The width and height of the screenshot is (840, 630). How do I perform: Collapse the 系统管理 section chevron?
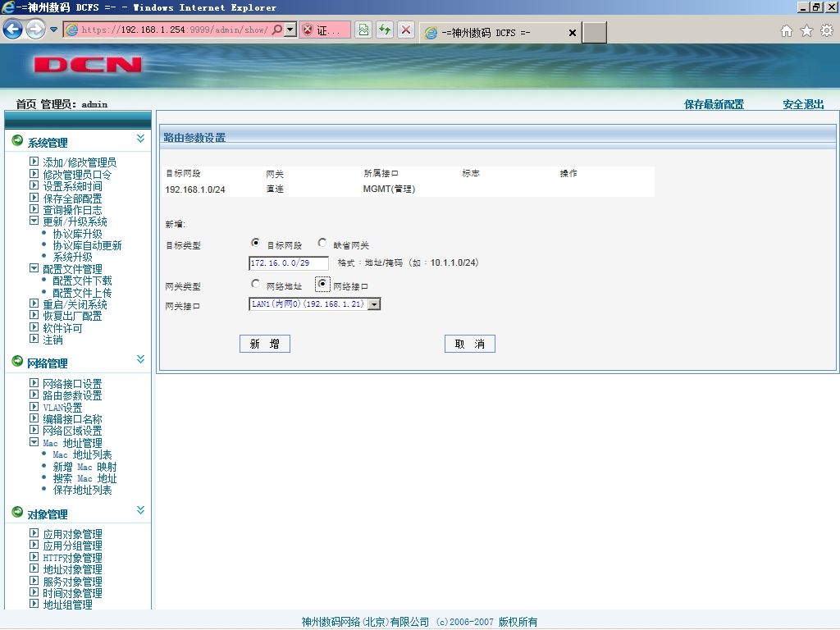coord(140,139)
